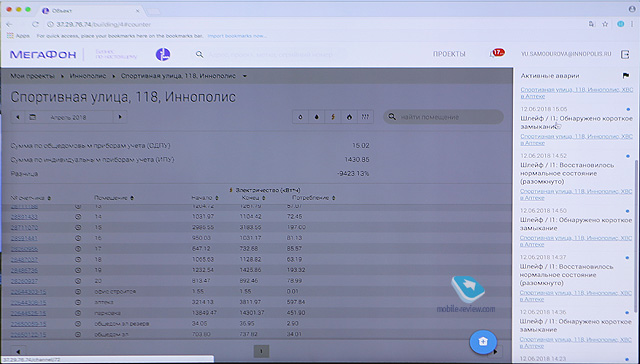Click the flame heating filter icon
Viewport: 640px width, 364px height.
pos(349,117)
